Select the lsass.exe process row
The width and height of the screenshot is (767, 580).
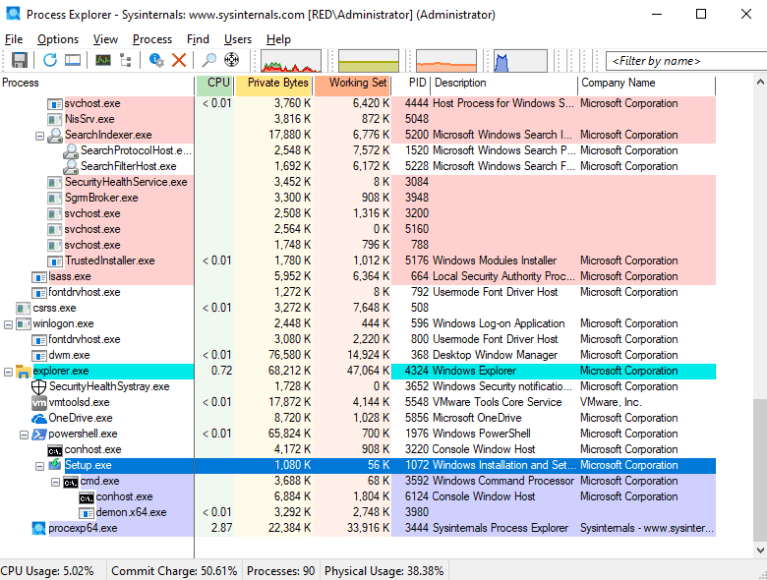358,276
